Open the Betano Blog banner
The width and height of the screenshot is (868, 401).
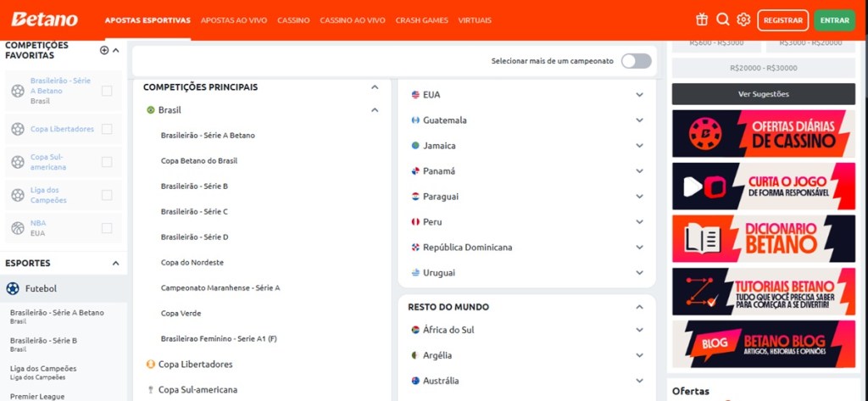click(x=763, y=344)
